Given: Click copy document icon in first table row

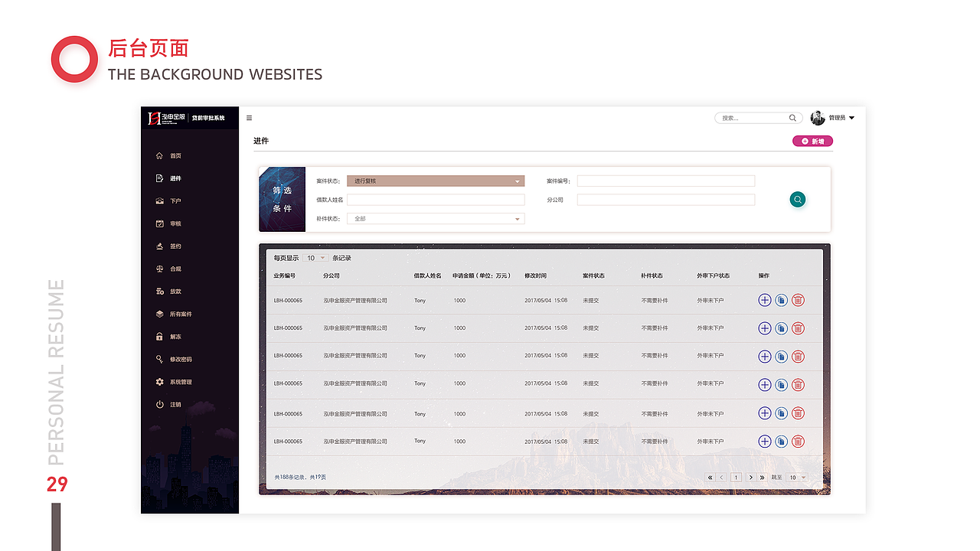Looking at the screenshot, I should (x=781, y=300).
